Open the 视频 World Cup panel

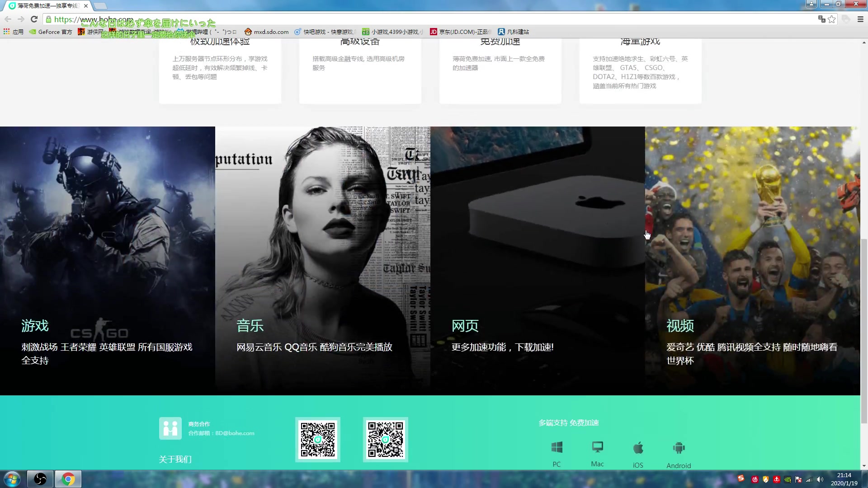point(753,261)
